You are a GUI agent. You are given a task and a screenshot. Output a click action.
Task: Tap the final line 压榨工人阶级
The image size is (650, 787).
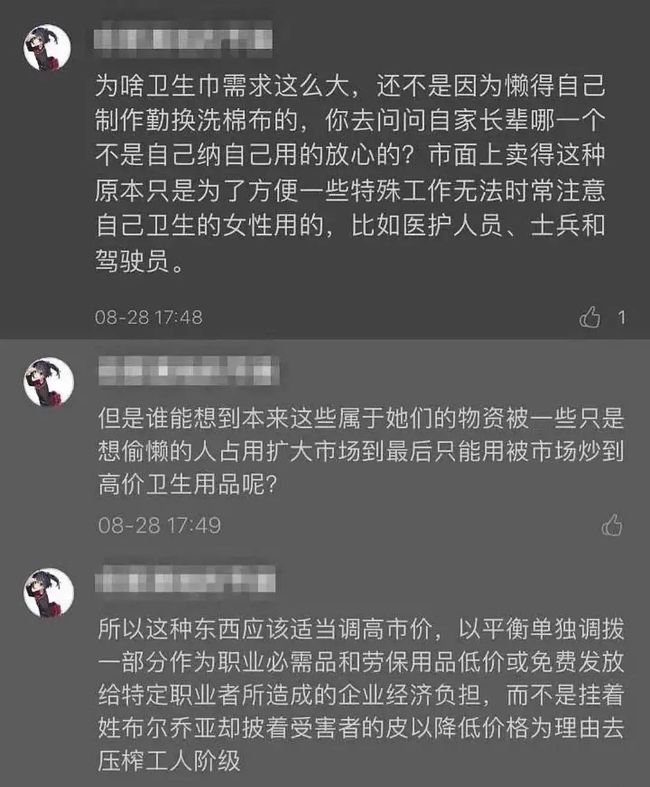pos(169,761)
